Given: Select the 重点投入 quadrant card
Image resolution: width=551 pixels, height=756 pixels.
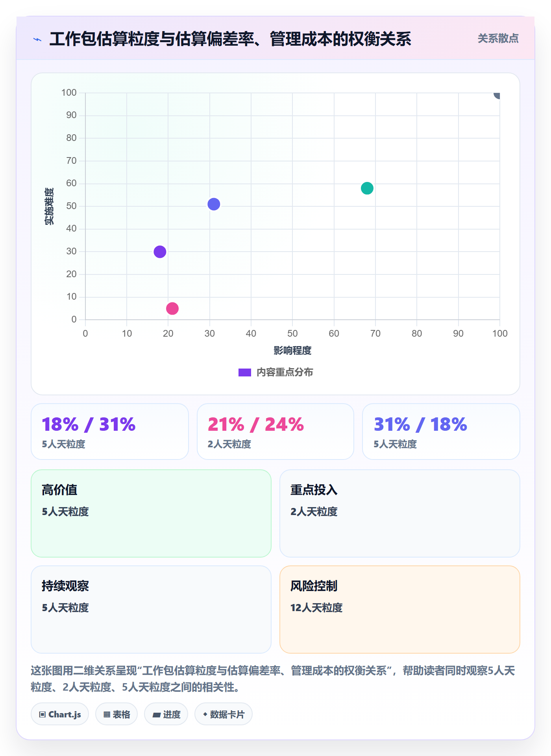Looking at the screenshot, I should click(x=400, y=513).
